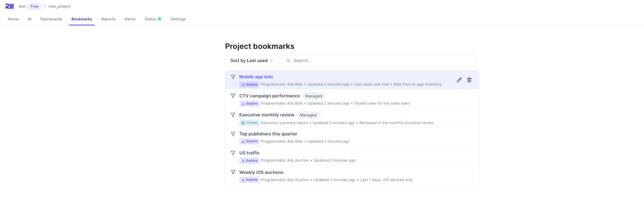
Task: Click filter icon beside CTV campaign performance
Action: pyautogui.click(x=233, y=96)
